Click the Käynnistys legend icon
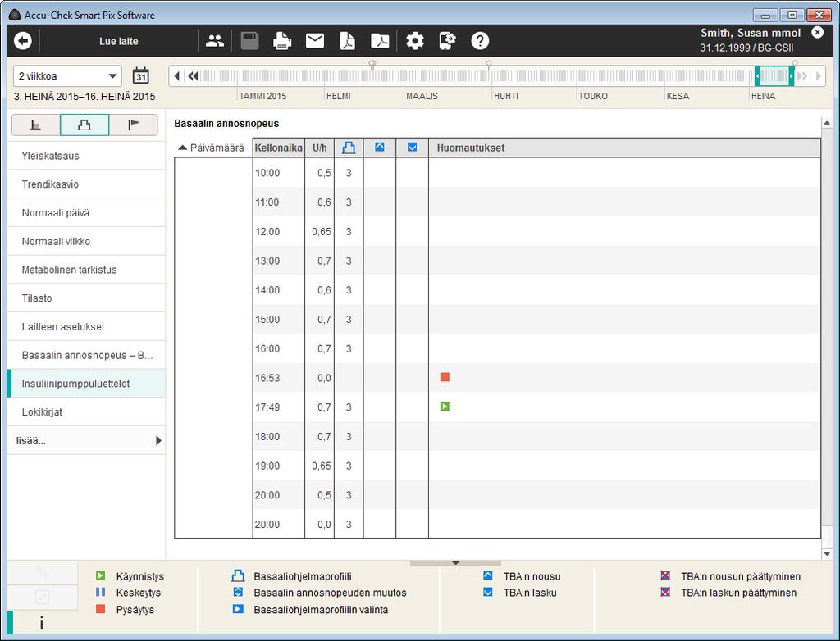 [x=100, y=575]
